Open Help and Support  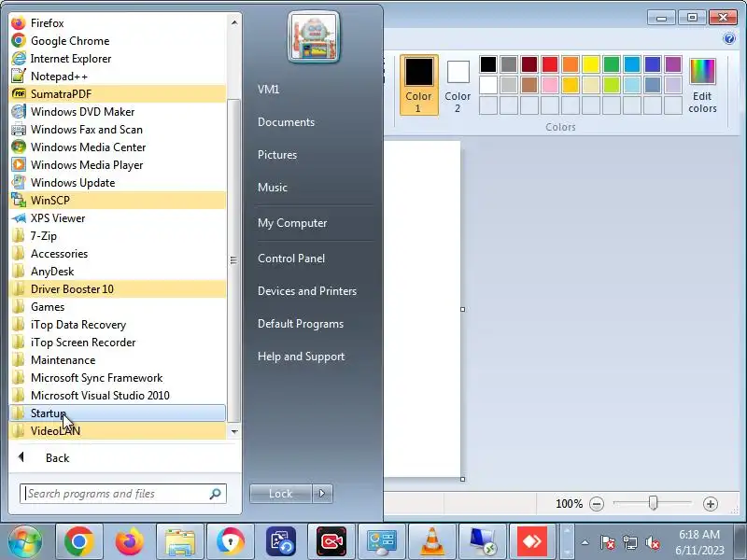coord(301,357)
